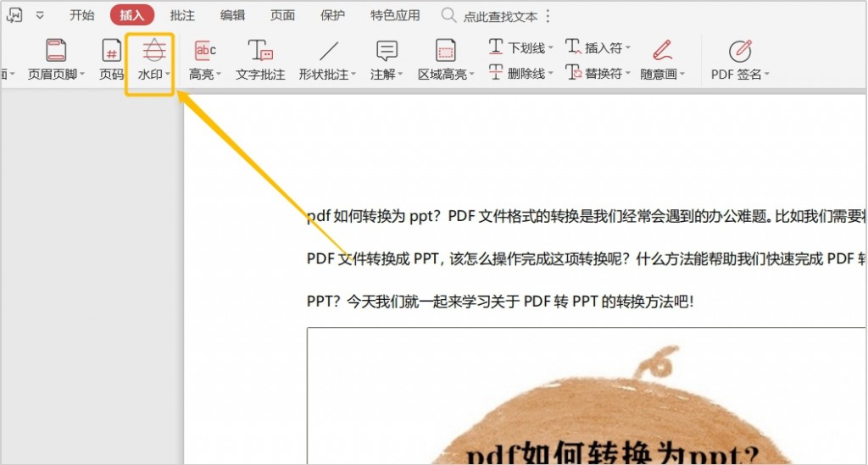Click the 页眉页脚 icon

(x=56, y=50)
